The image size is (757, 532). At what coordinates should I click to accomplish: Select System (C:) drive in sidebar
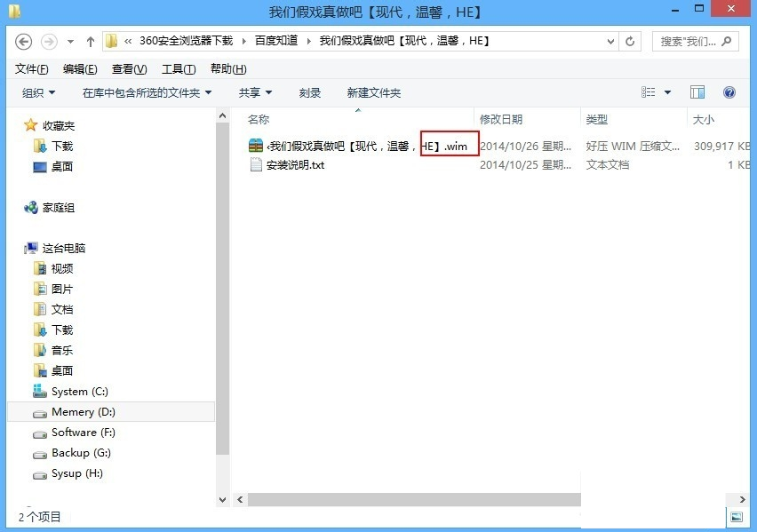point(82,392)
